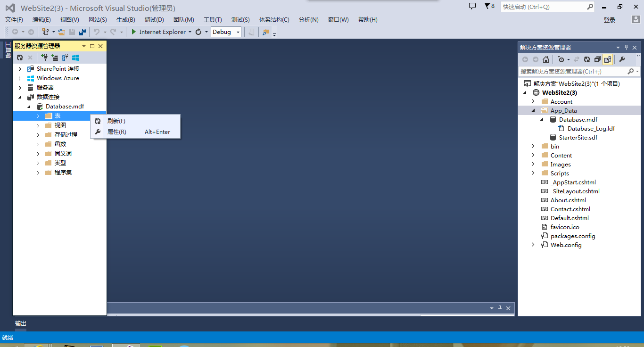Open the vertical Toolbox side tab
644x347 pixels.
click(8, 50)
